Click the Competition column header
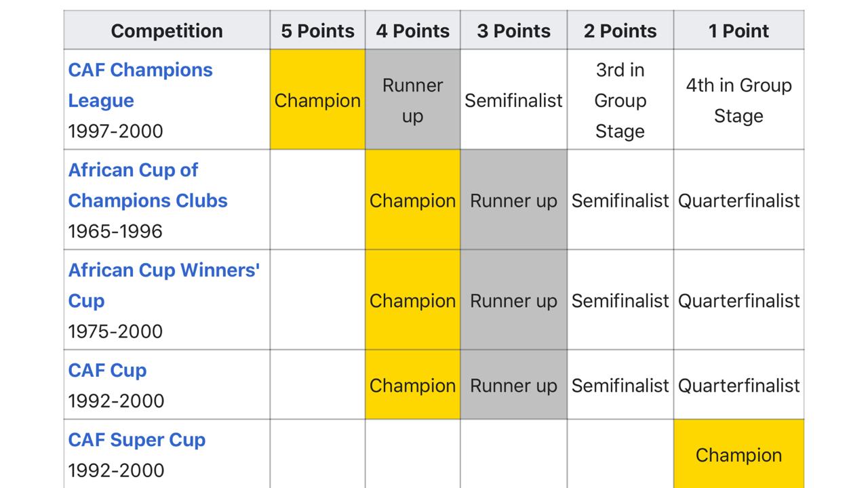This screenshot has width=868, height=488. coord(167,30)
